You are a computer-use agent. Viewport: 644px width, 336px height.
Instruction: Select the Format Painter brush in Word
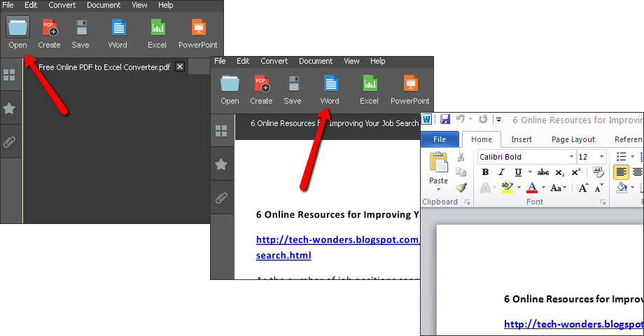tap(461, 188)
